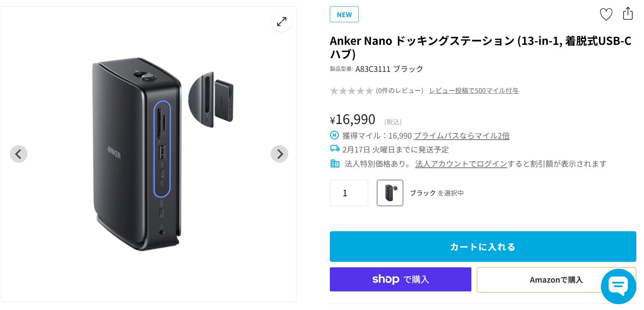Click the quantity input field
Screen dimensions: 644x310
point(349,193)
